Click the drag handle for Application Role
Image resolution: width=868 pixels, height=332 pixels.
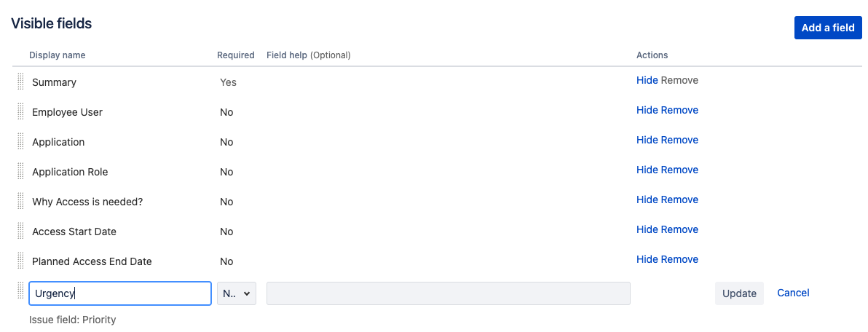tap(20, 172)
